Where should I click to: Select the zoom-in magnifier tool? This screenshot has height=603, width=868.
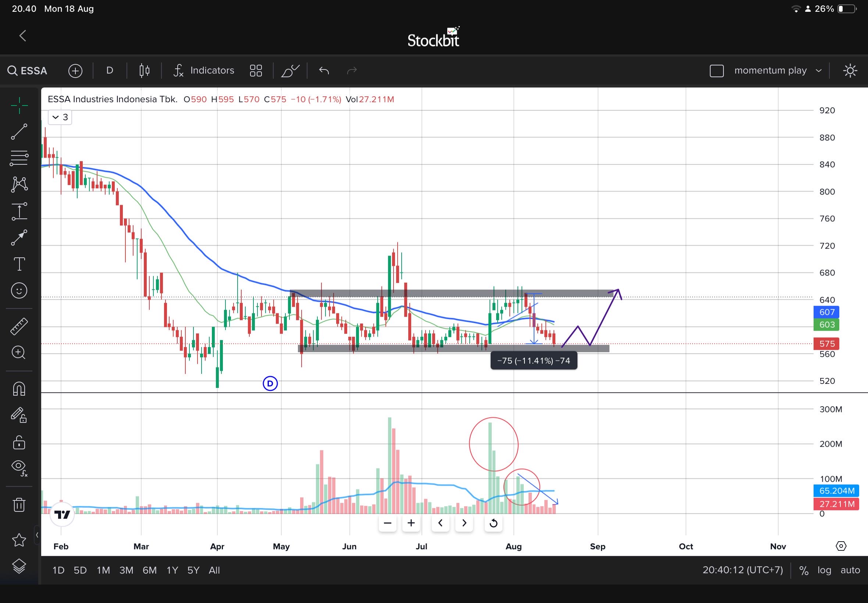click(x=19, y=353)
